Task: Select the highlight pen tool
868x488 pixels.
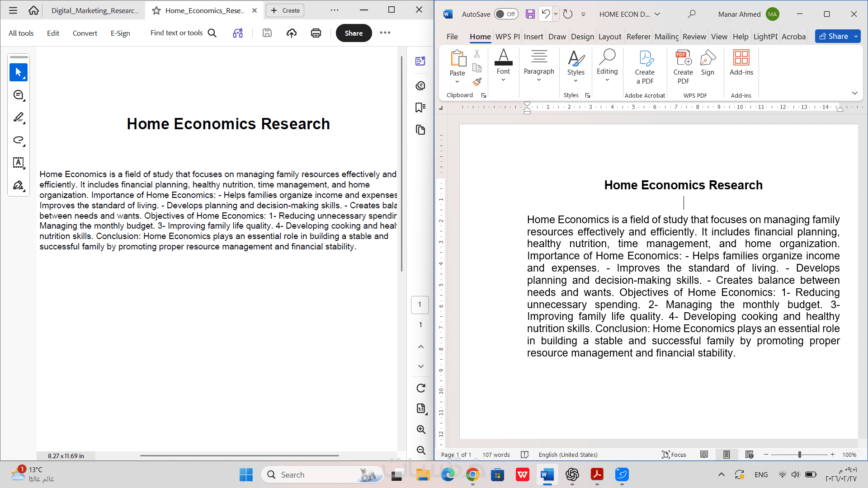Action: point(19,117)
